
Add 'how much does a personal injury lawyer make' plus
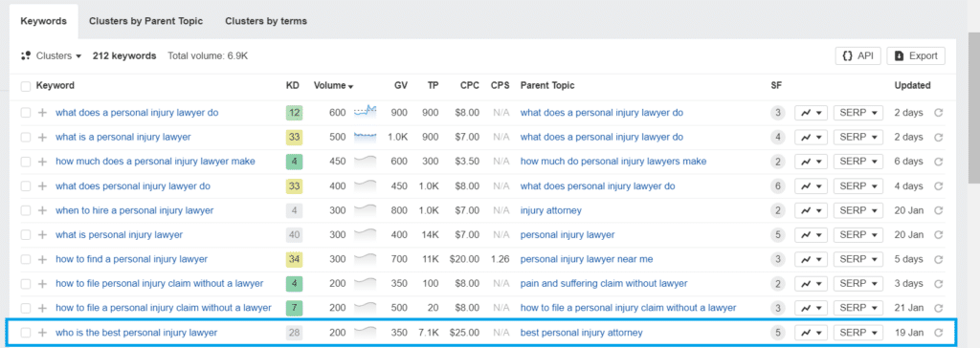(42, 162)
